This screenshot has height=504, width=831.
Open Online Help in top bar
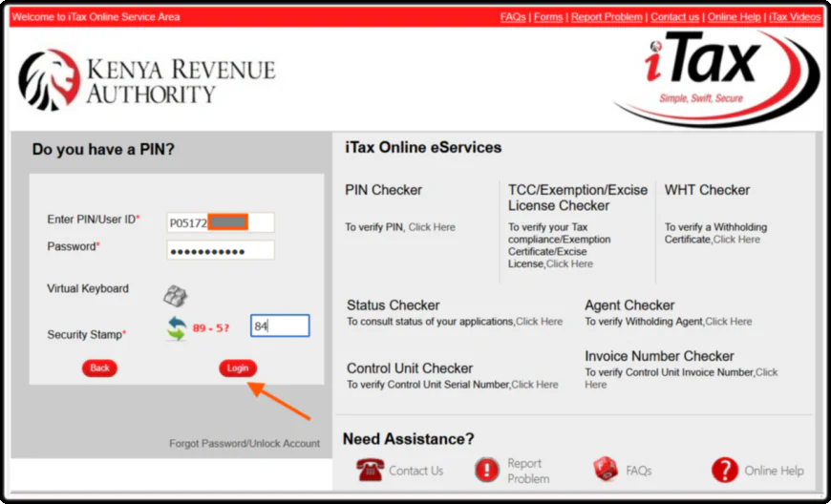(734, 17)
